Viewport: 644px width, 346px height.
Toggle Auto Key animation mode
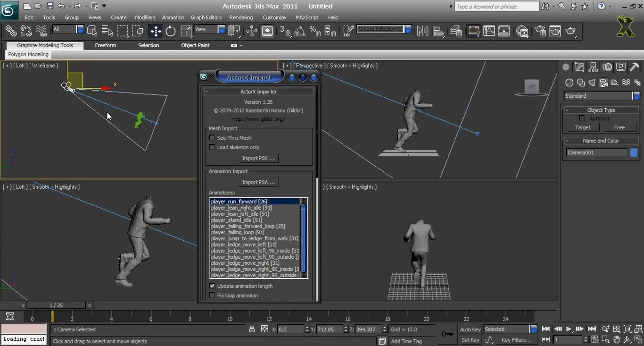(x=470, y=329)
